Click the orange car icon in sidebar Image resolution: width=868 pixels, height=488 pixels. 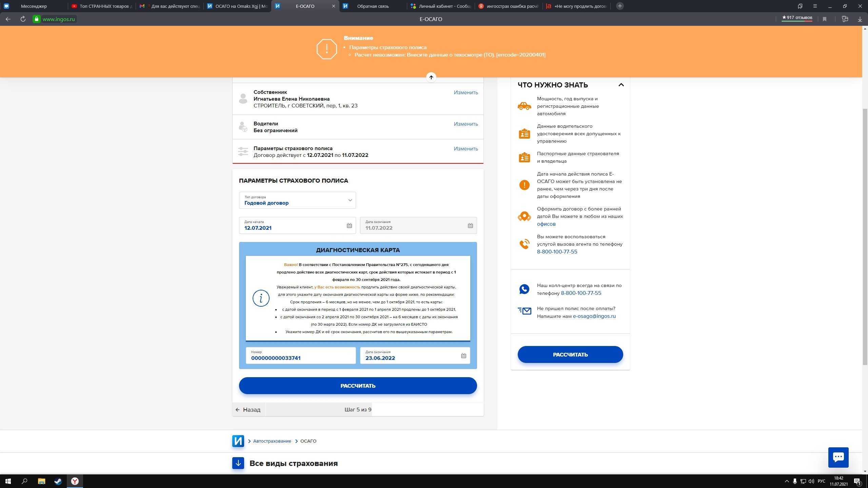(524, 106)
